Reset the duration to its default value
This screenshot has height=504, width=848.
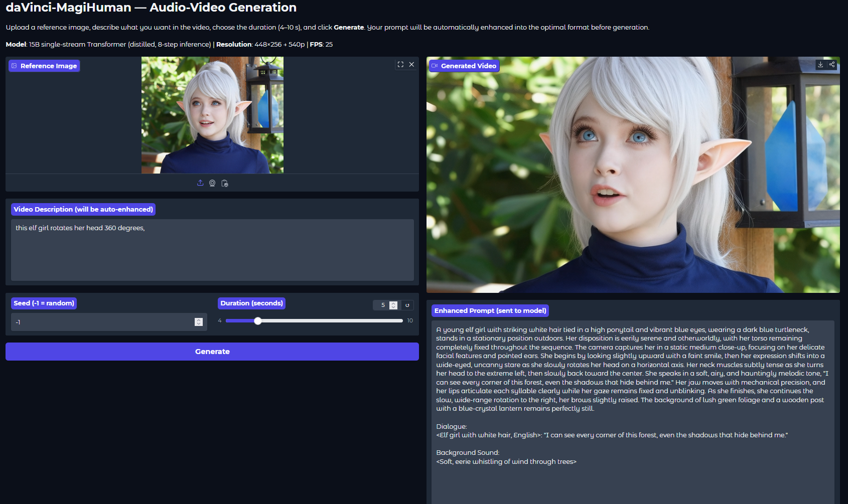407,305
